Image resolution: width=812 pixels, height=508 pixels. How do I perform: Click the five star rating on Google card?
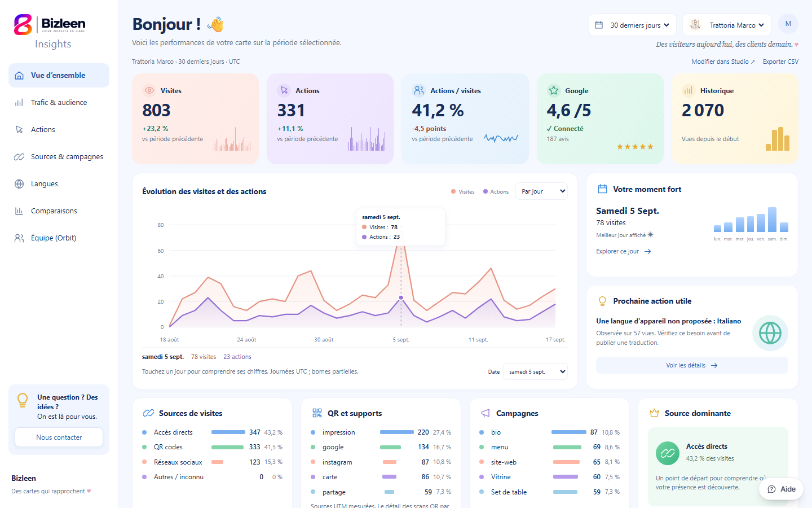tap(635, 147)
